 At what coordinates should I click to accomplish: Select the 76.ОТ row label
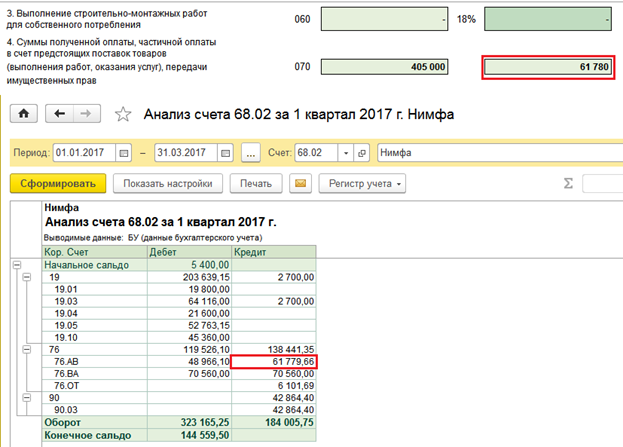click(x=66, y=385)
